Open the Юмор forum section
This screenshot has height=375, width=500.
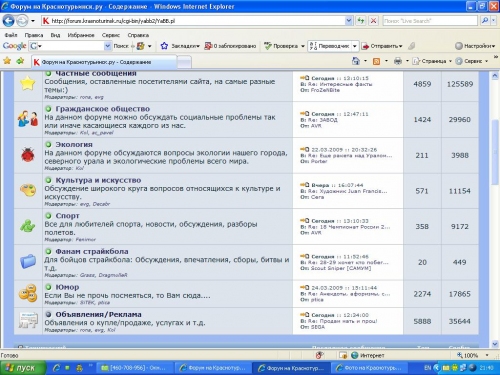(67, 287)
